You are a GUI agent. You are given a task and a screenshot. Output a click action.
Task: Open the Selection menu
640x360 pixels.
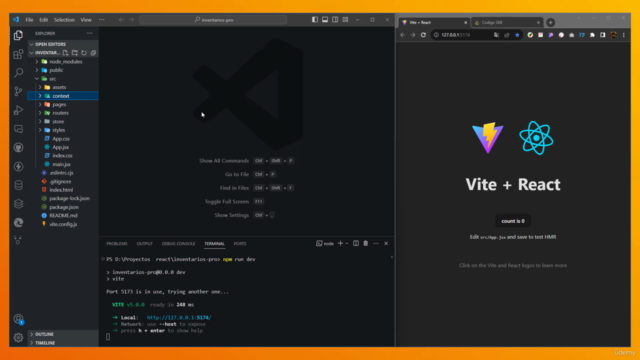64,20
